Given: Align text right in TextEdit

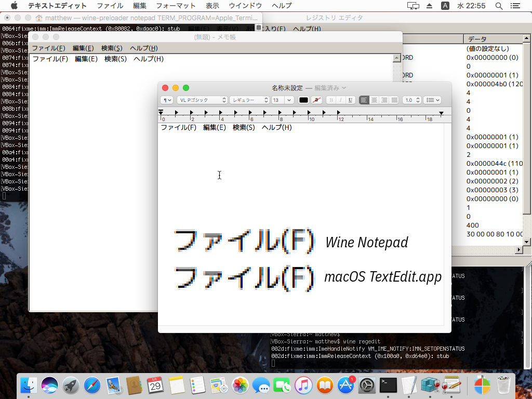Looking at the screenshot, I should (384, 100).
